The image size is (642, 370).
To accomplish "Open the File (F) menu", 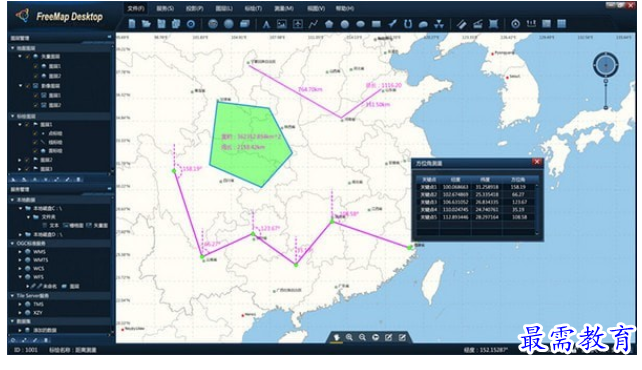I will coord(136,8).
